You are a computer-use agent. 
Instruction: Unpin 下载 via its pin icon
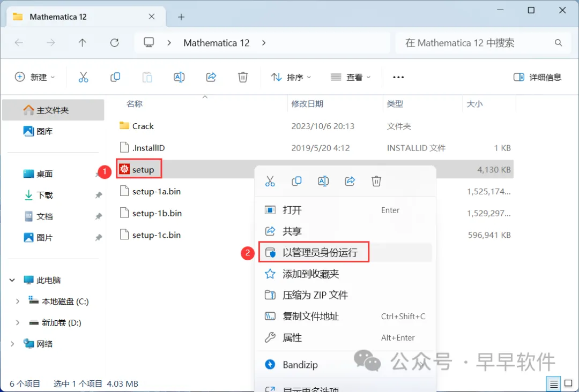click(x=98, y=195)
